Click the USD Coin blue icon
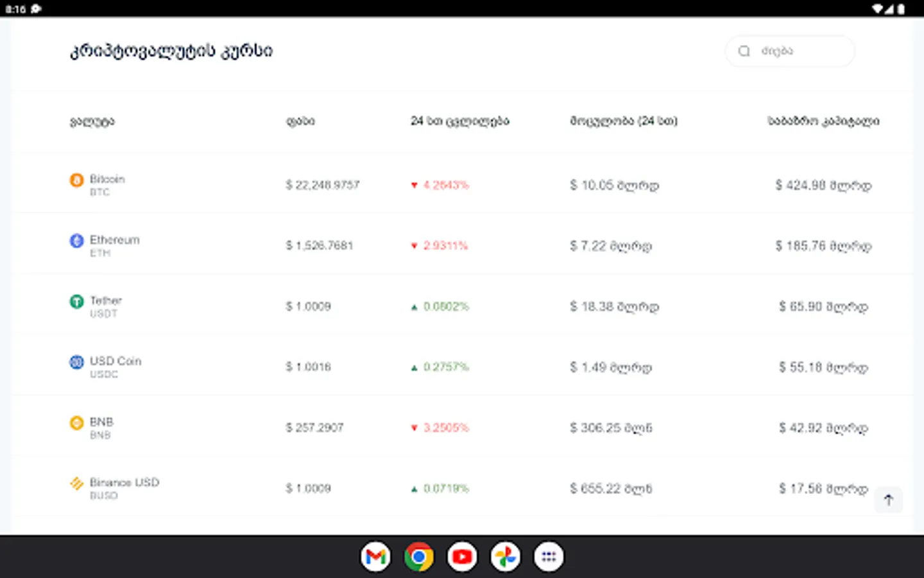 point(76,362)
